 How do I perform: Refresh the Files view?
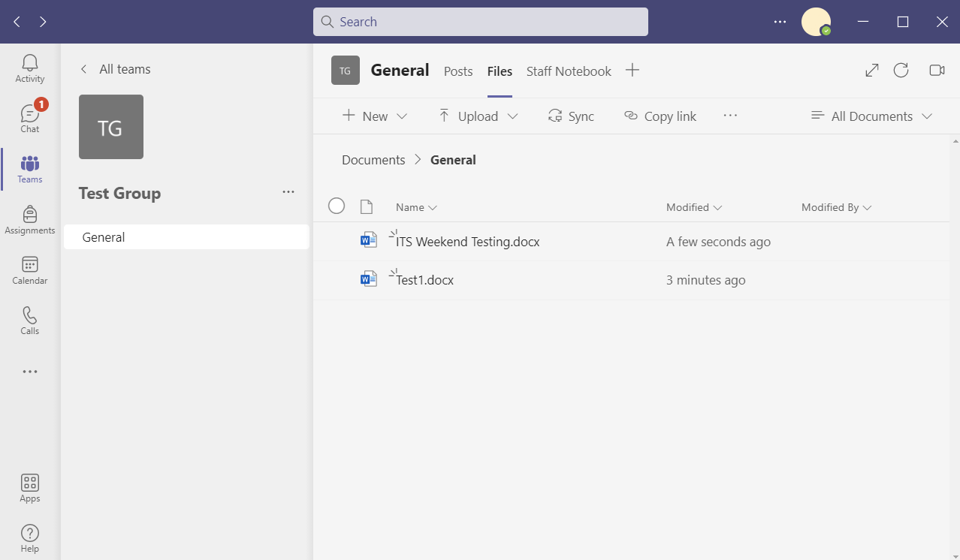(x=901, y=70)
